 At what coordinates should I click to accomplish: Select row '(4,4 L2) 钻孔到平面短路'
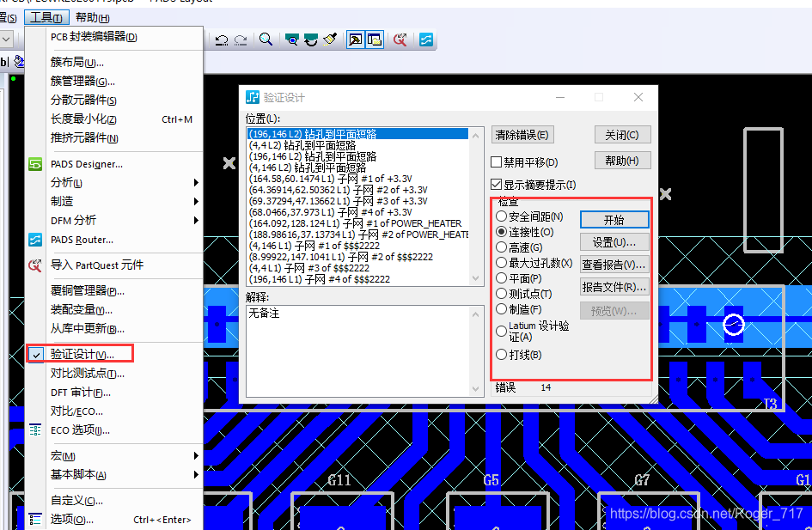(x=357, y=145)
